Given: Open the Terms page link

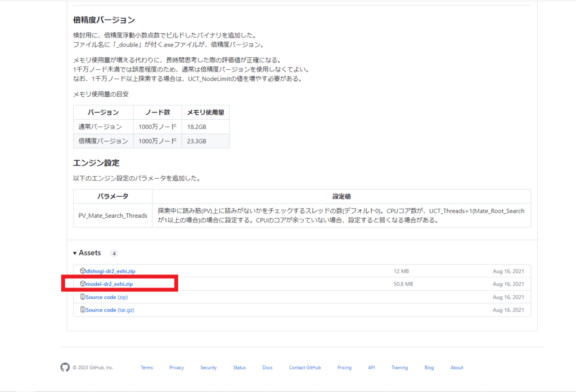Looking at the screenshot, I should 146,367.
